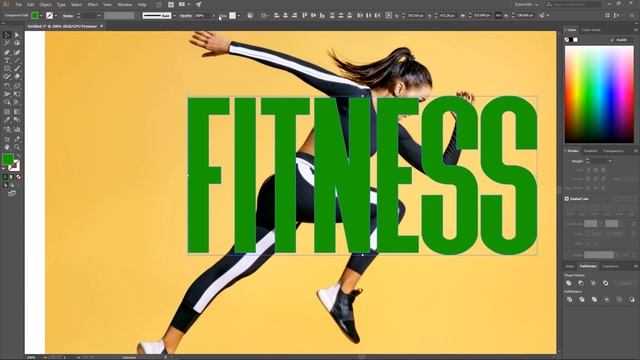
Task: Click Pathfinder Divide icon
Action: coord(569,300)
